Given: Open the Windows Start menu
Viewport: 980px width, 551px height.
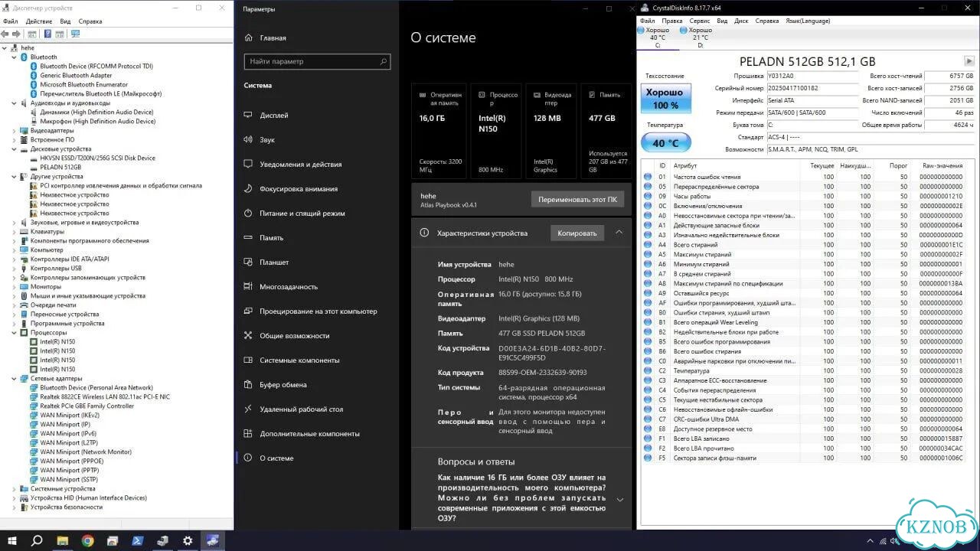Looking at the screenshot, I should [11, 540].
